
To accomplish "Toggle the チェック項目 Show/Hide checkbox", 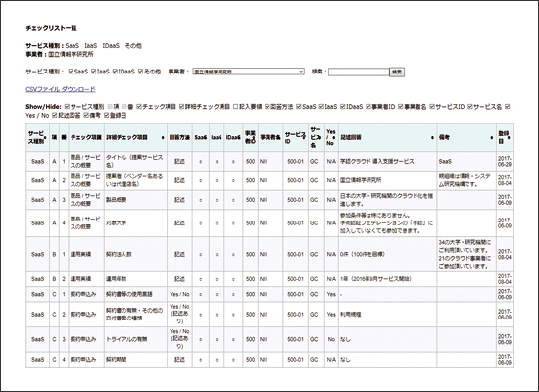I will tap(139, 107).
